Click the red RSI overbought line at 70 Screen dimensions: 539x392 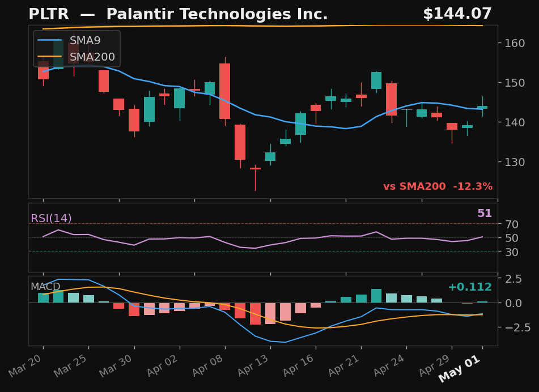[263, 224]
